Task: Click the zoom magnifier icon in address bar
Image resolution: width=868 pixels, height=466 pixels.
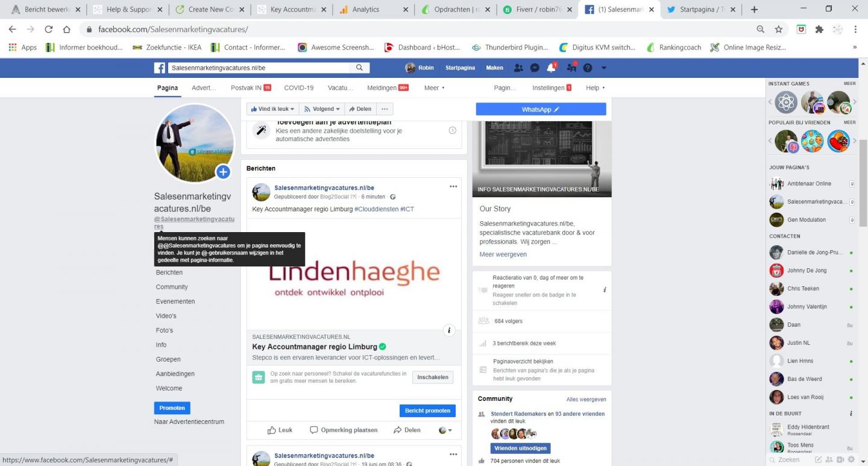Action: 761,30
